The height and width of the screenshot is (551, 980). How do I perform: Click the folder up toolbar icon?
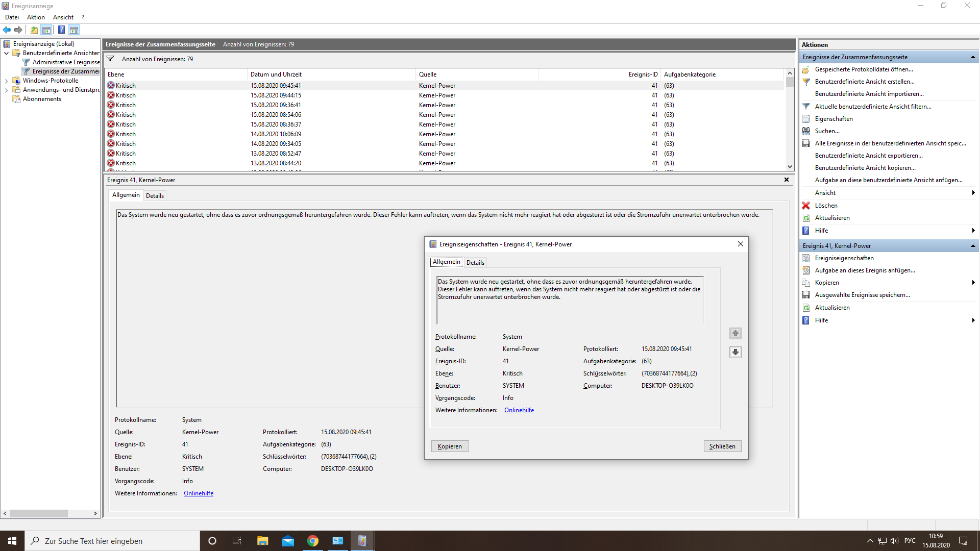click(x=34, y=30)
